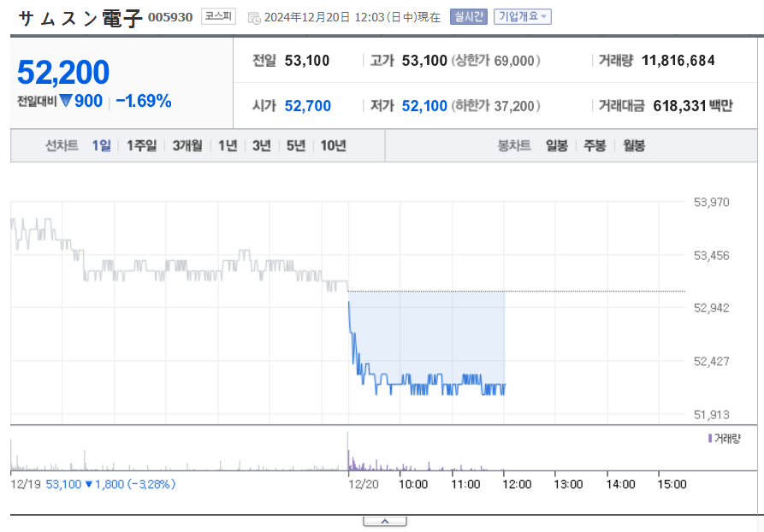Open the 기업개요 dropdown
Screen dimensions: 764x532
523,17
